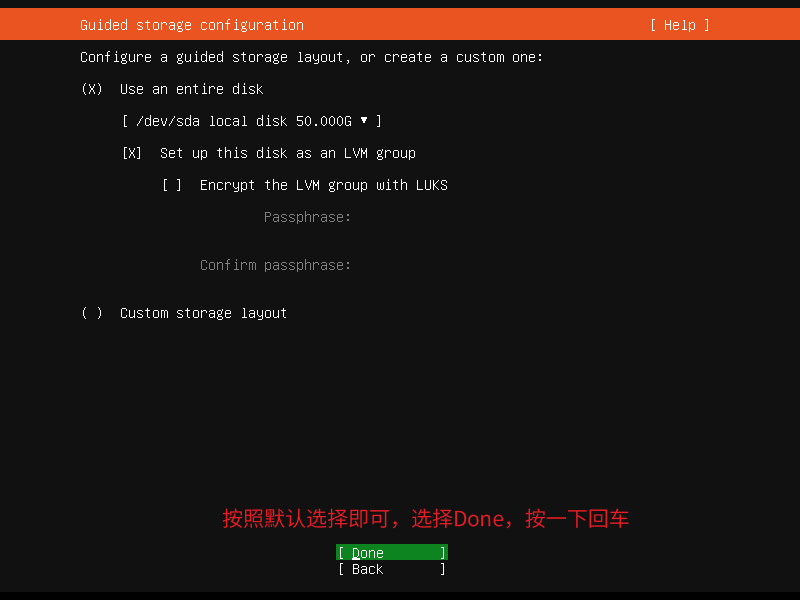The width and height of the screenshot is (800, 600).
Task: Click the 'Custom storage layout' label text
Action: tap(203, 313)
